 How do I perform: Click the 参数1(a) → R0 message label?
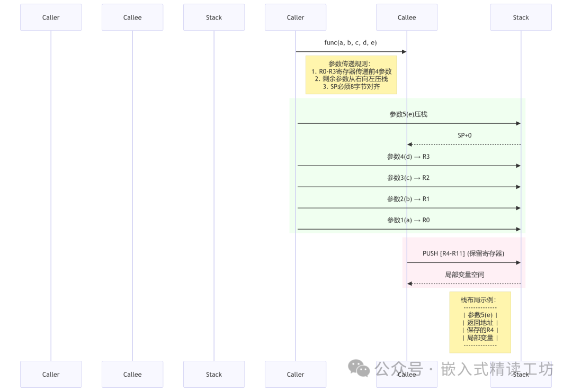tap(408, 220)
